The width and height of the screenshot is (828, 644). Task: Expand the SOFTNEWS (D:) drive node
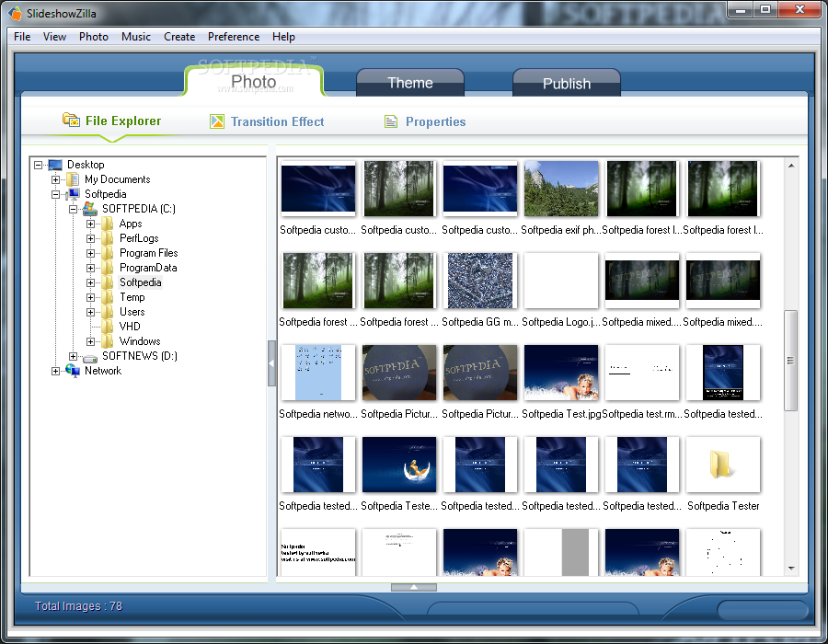click(73, 356)
